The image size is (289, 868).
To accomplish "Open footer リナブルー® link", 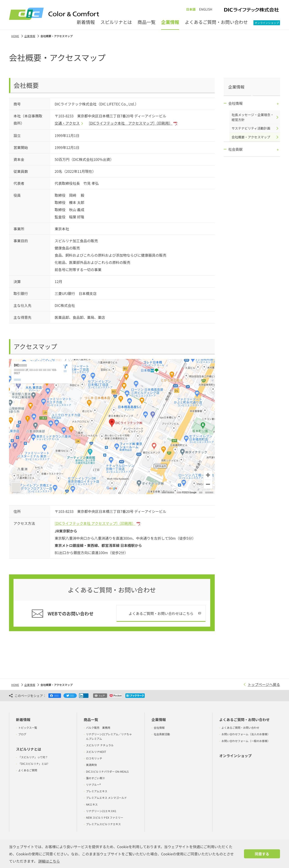I will click(x=93, y=784).
